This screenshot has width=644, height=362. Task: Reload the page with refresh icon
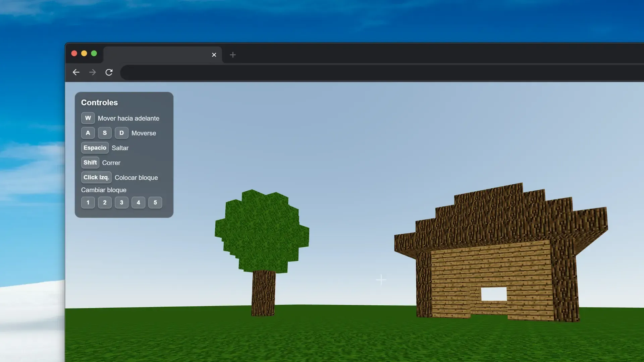(109, 72)
